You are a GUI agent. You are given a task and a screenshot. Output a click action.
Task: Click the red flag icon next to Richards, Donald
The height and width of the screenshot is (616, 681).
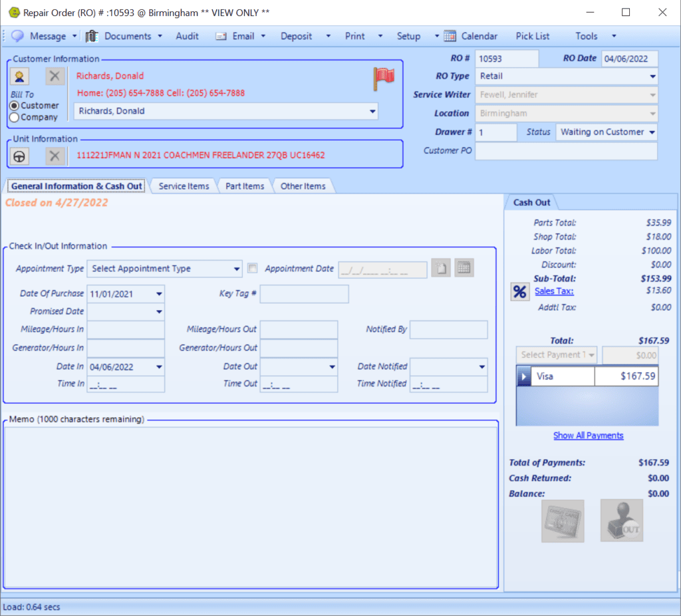tap(383, 76)
